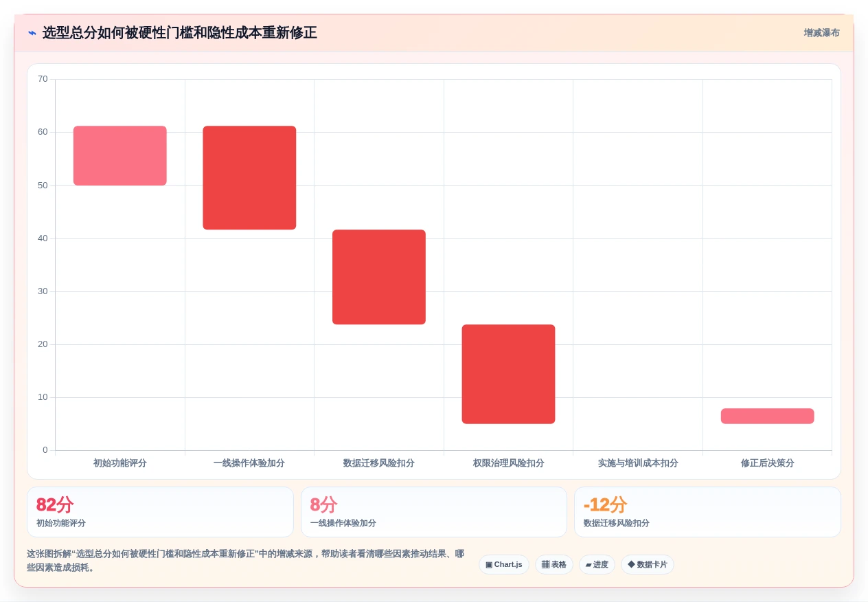
Task: Click x-axis label 实施与培训成本扣分
Action: [638, 463]
